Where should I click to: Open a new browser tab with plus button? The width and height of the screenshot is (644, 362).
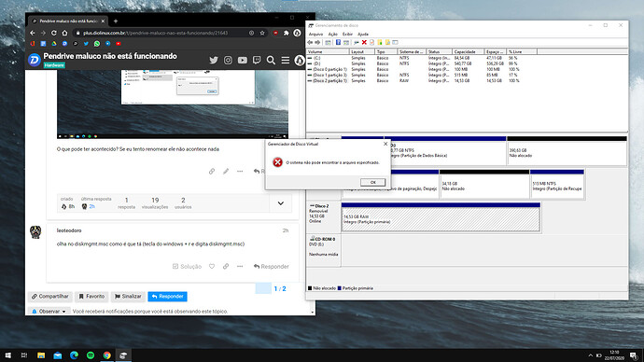pos(116,21)
